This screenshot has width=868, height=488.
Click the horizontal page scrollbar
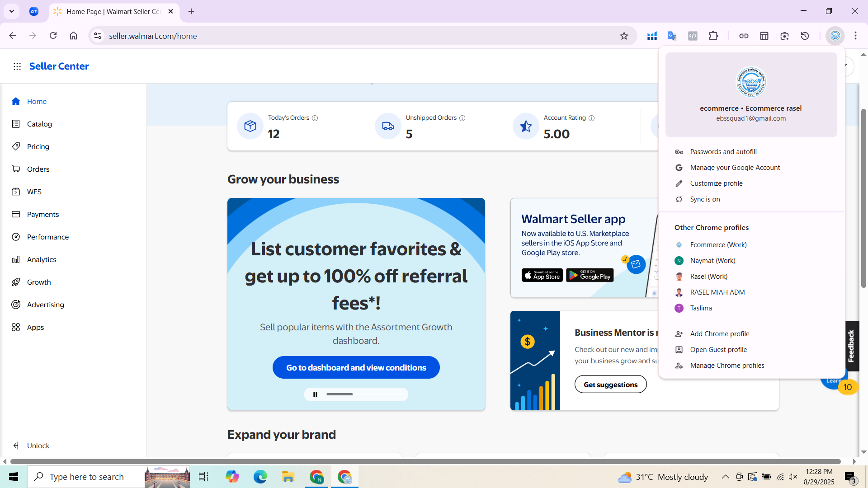click(x=425, y=461)
